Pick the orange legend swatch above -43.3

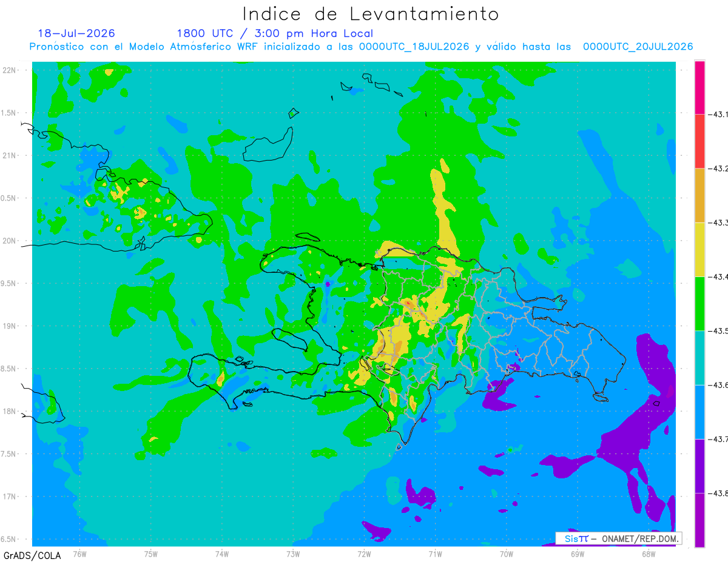coord(699,195)
